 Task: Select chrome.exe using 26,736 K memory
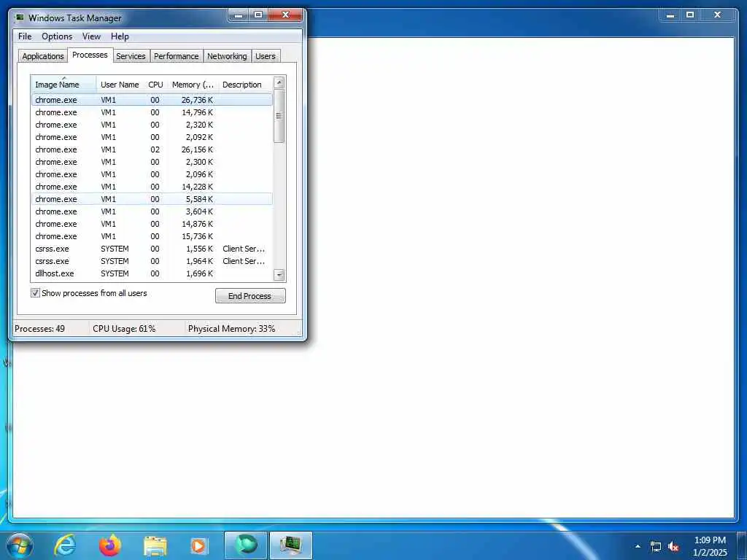pyautogui.click(x=152, y=100)
